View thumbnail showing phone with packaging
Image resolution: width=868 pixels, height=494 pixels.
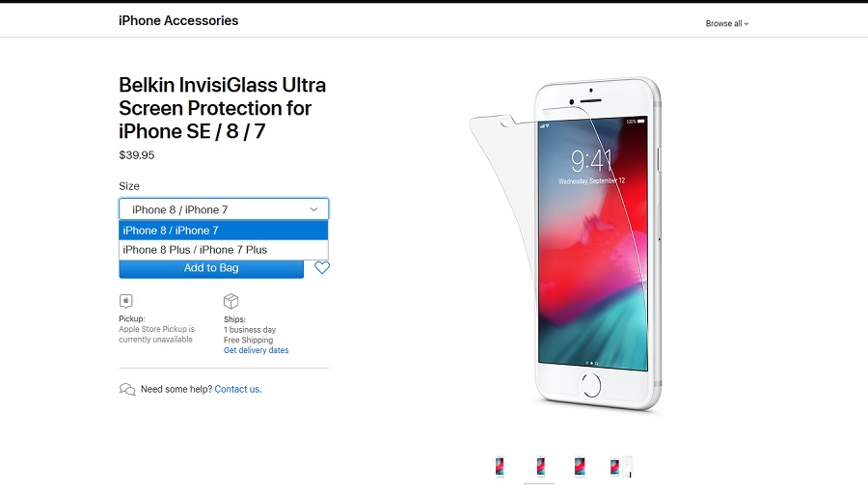pyautogui.click(x=620, y=466)
